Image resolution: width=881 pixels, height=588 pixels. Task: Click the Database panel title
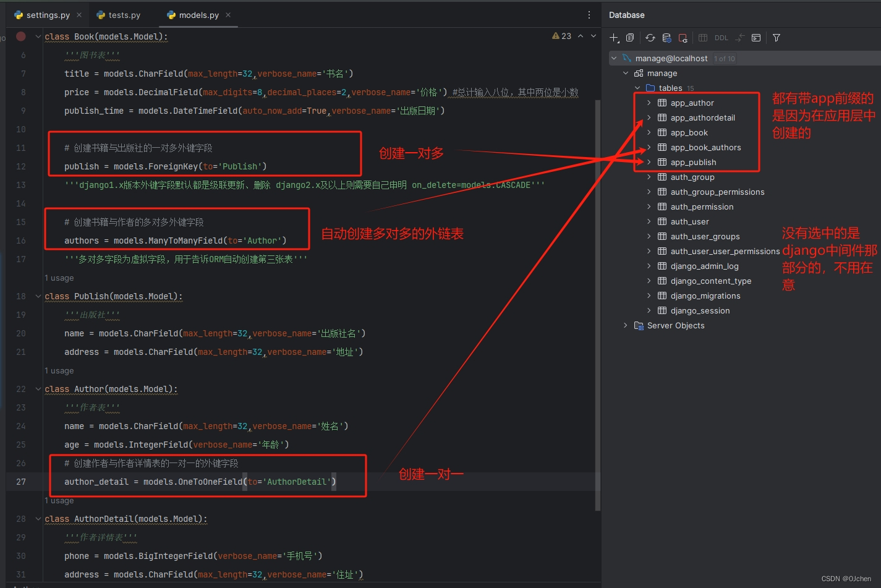[626, 15]
